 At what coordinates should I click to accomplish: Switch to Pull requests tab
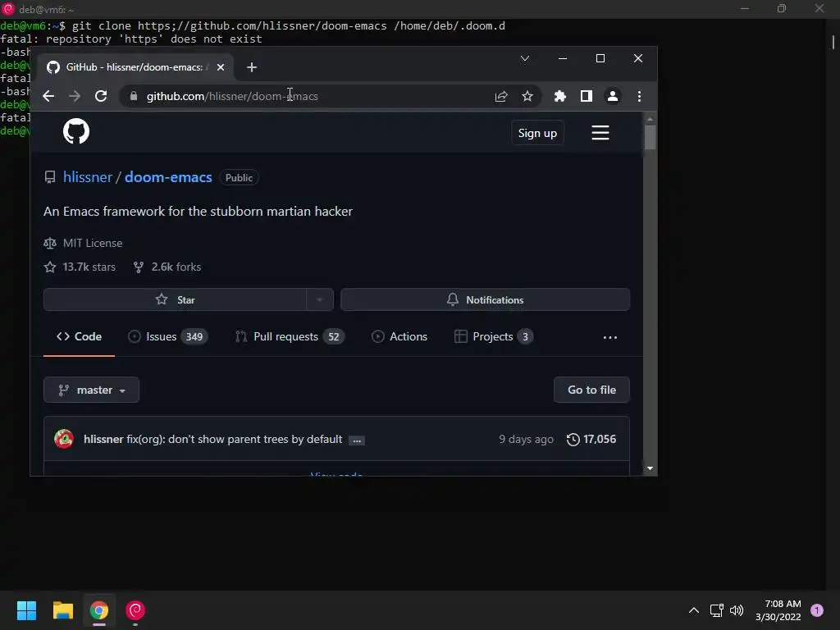(290, 337)
